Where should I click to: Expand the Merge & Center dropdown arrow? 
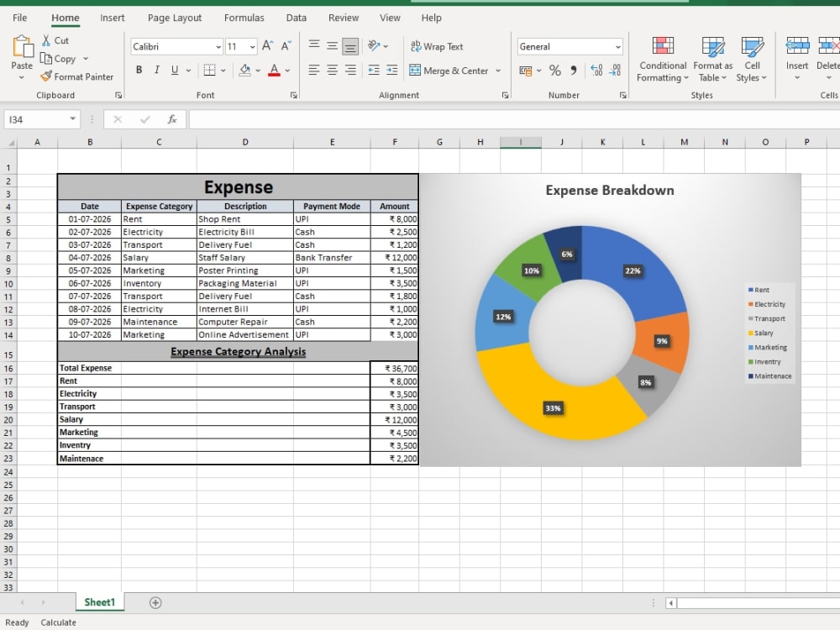pos(498,71)
